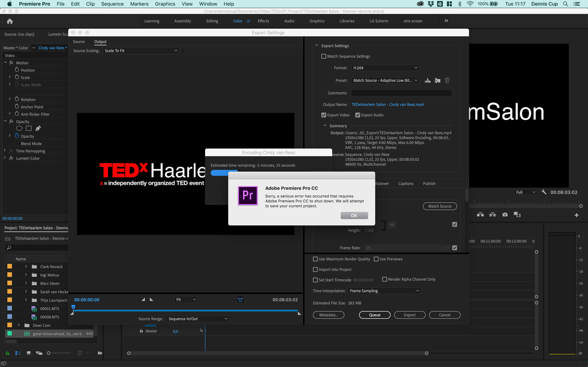The height and width of the screenshot is (367, 588).
Task: Uncheck the Export Audio checkbox
Action: pyautogui.click(x=357, y=115)
